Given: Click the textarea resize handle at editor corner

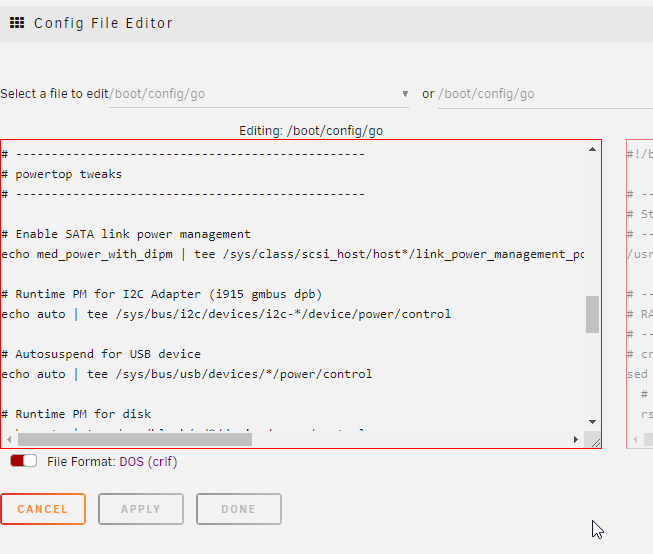Looking at the screenshot, I should click(x=596, y=443).
